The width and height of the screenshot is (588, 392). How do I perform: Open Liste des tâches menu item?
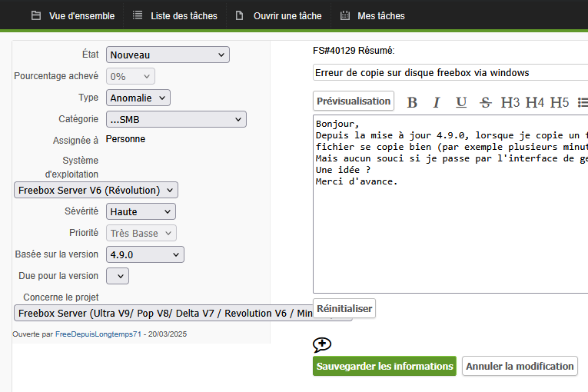pyautogui.click(x=174, y=15)
